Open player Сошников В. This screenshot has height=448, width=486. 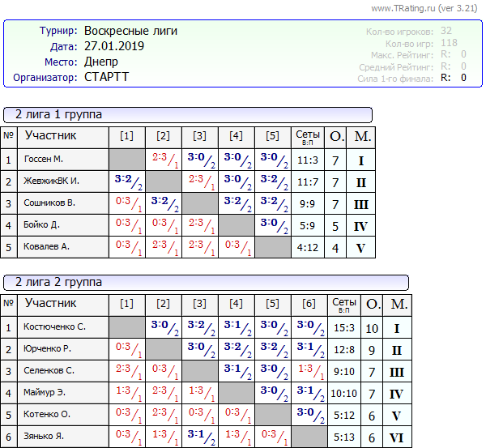click(49, 203)
